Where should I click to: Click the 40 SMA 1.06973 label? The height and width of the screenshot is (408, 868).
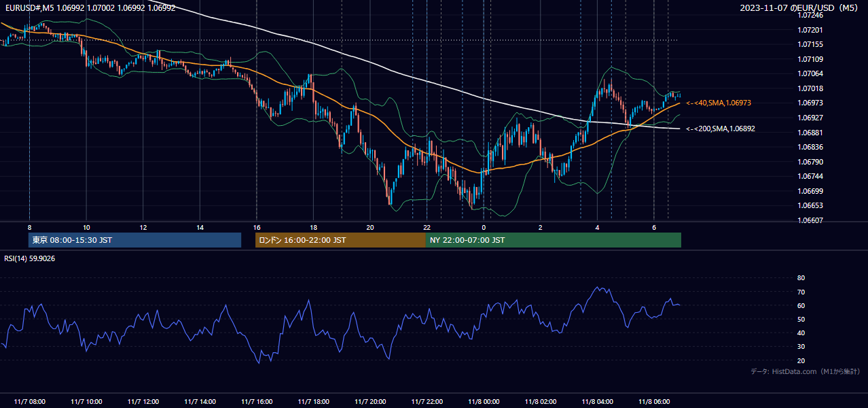[x=719, y=103]
